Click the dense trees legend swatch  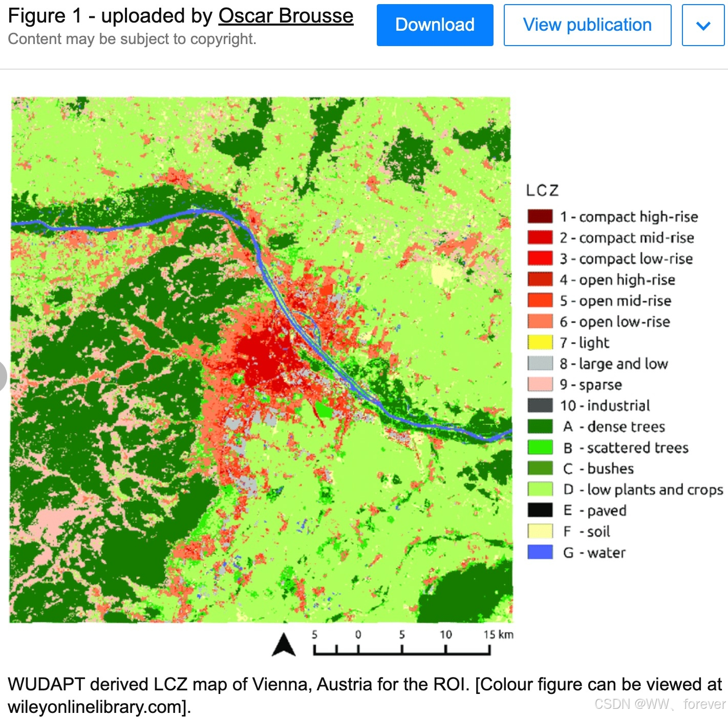tap(540, 426)
